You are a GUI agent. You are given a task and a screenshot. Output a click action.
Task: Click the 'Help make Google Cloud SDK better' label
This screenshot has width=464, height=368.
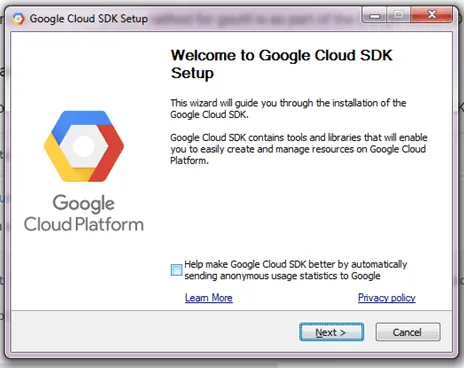296,270
